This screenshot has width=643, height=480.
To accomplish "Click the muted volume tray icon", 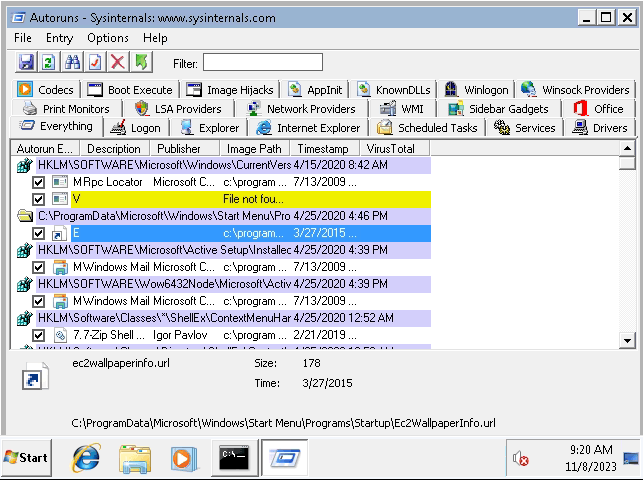I will tap(520, 458).
